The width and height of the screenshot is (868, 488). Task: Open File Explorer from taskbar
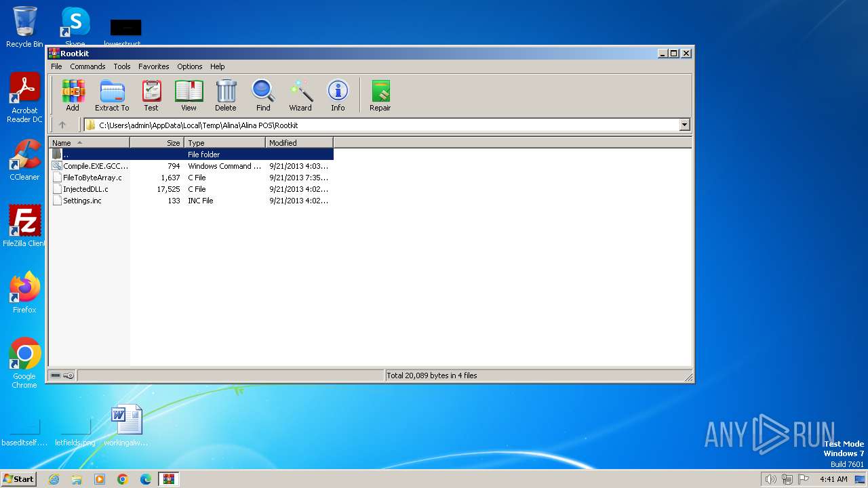point(77,479)
